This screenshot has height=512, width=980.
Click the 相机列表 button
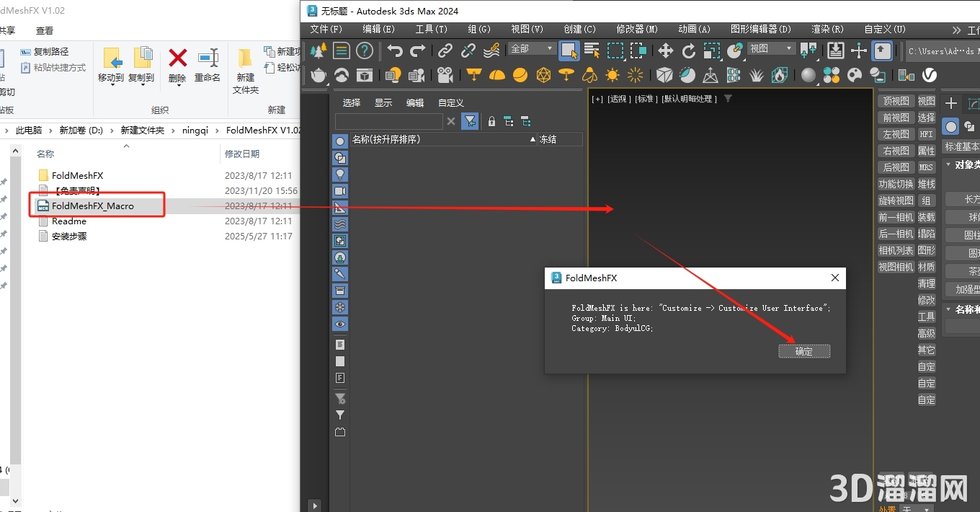(896, 250)
